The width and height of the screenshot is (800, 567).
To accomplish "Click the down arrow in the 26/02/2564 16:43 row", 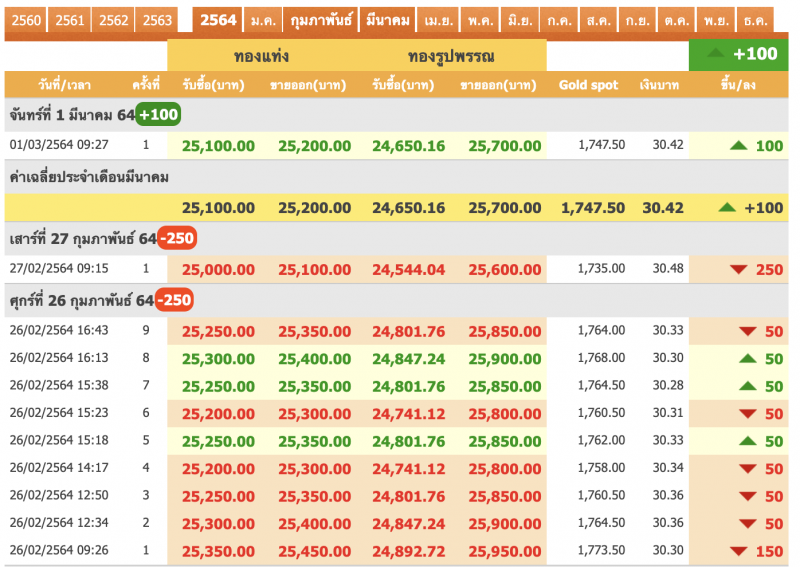I will (x=747, y=332).
